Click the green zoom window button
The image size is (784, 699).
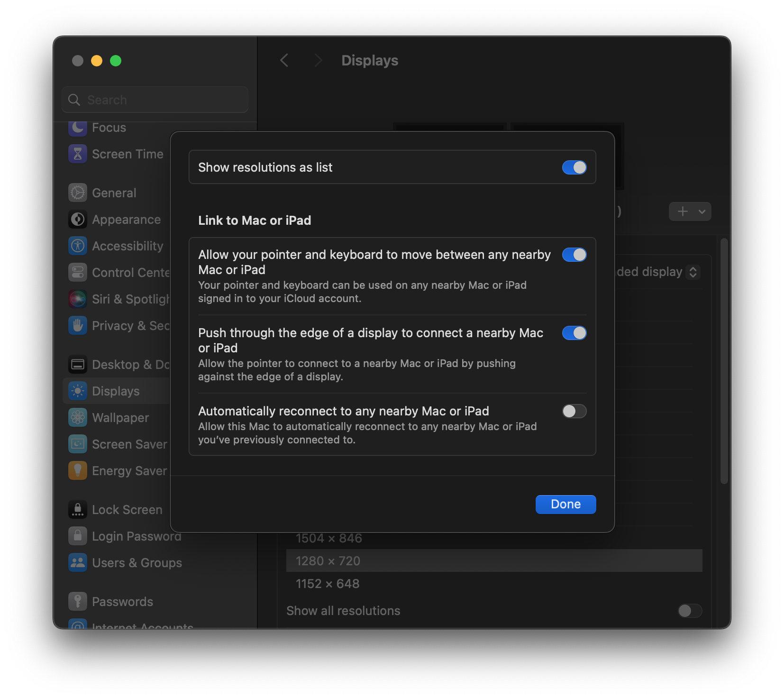(116, 61)
